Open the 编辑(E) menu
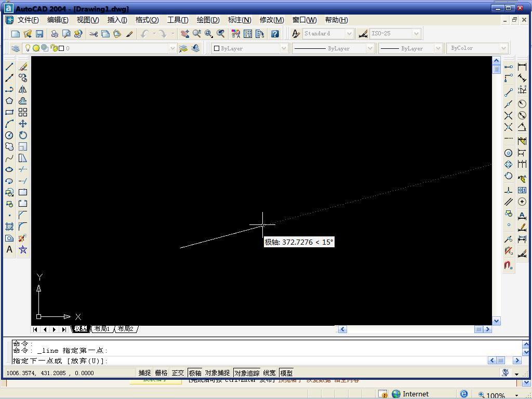Viewport: 532px width, 399px height. click(58, 20)
